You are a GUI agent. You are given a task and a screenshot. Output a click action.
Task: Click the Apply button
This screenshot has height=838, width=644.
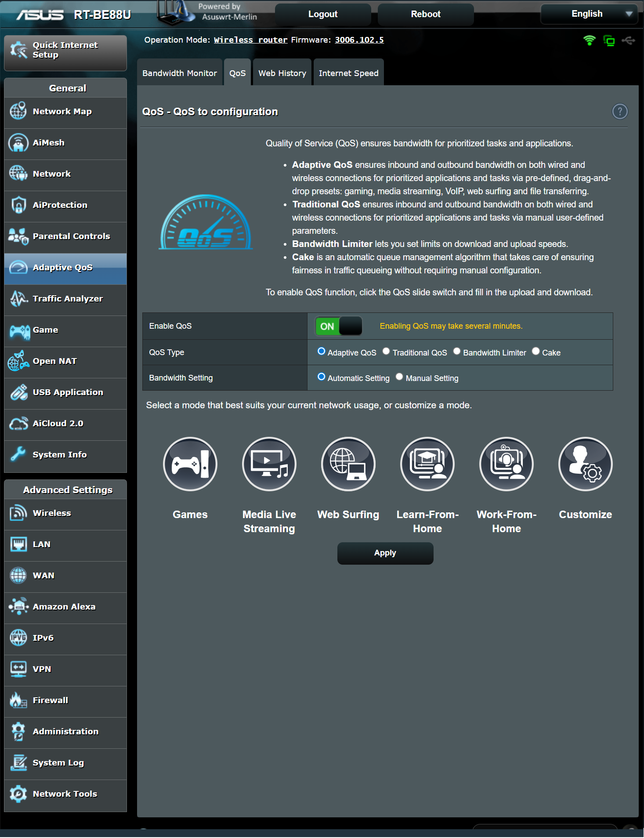pos(385,553)
